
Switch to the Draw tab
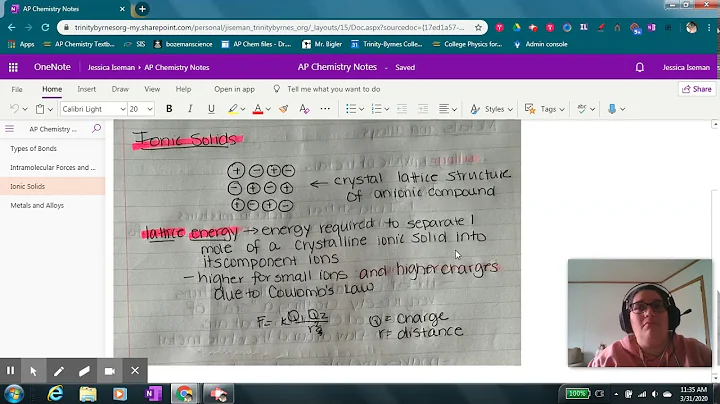click(x=120, y=89)
